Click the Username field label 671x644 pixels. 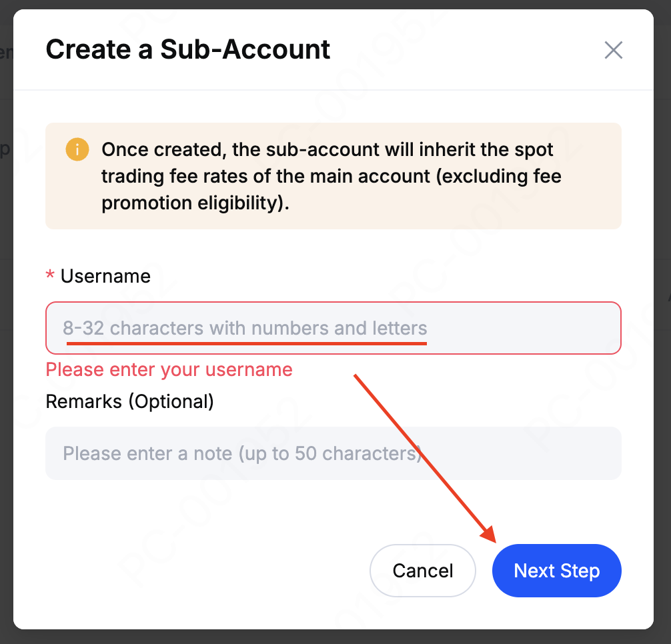coord(105,276)
